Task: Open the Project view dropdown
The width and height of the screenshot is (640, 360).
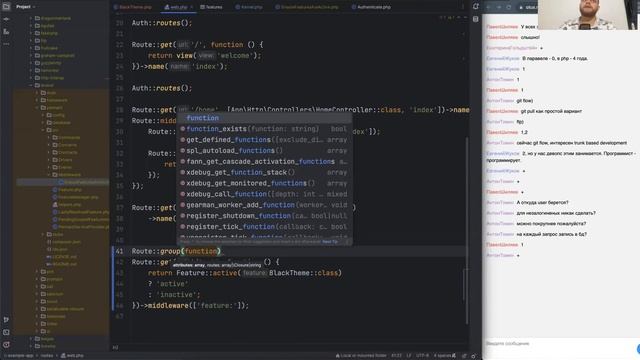Action: pyautogui.click(x=25, y=7)
